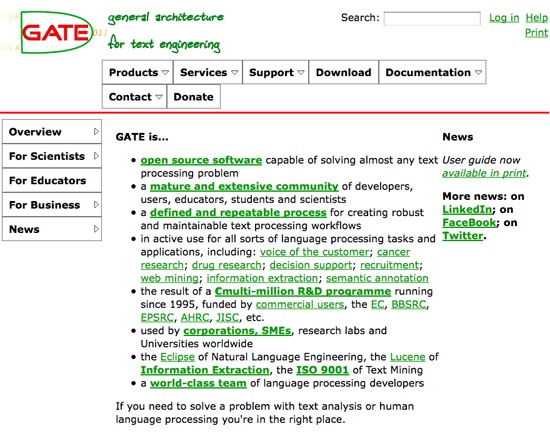Follow the recruitment link
This screenshot has width=550, height=440.
pos(389,265)
